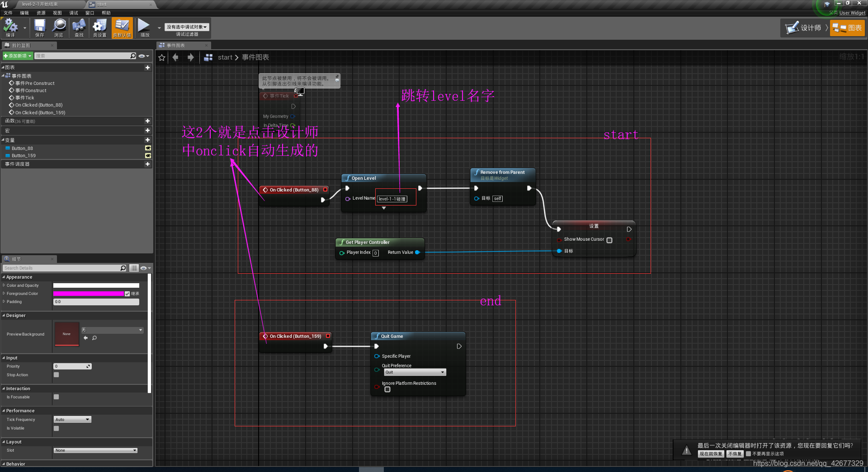The height and width of the screenshot is (472, 868).
Task: Toggle the Is Volatile checkbox
Action: [56, 428]
